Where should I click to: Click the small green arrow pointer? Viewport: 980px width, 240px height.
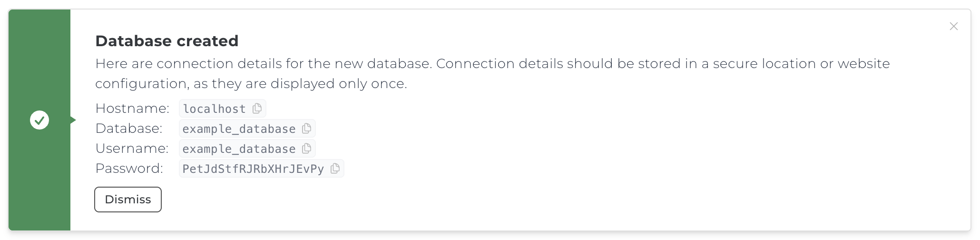73,120
